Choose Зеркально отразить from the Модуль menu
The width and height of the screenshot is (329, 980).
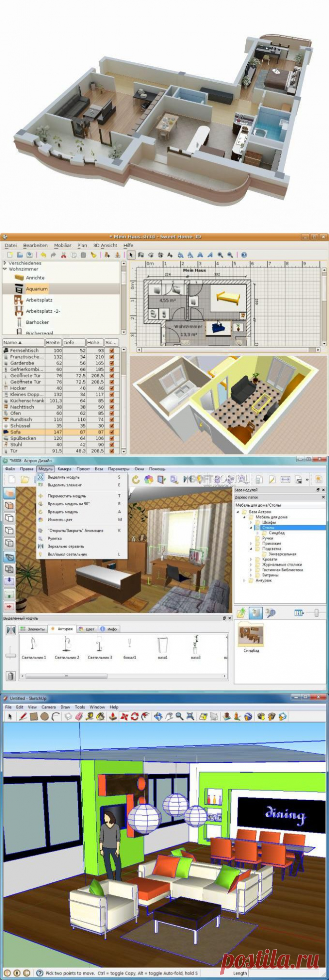(x=65, y=546)
